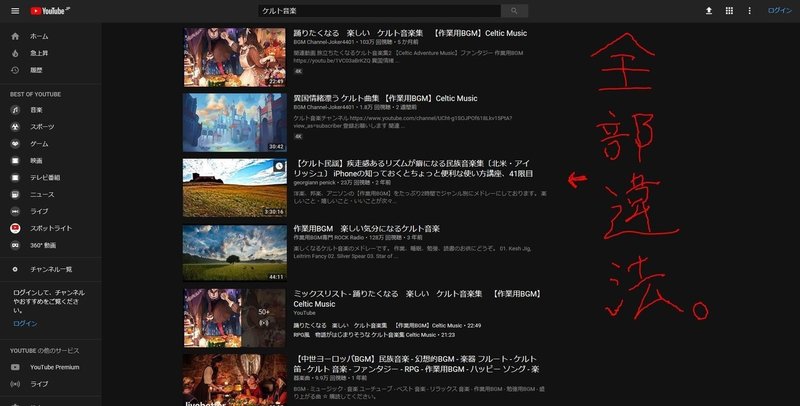Click the BEST OF YOUTUBE heading
Image resolution: width=800 pixels, height=406 pixels.
tap(35, 94)
